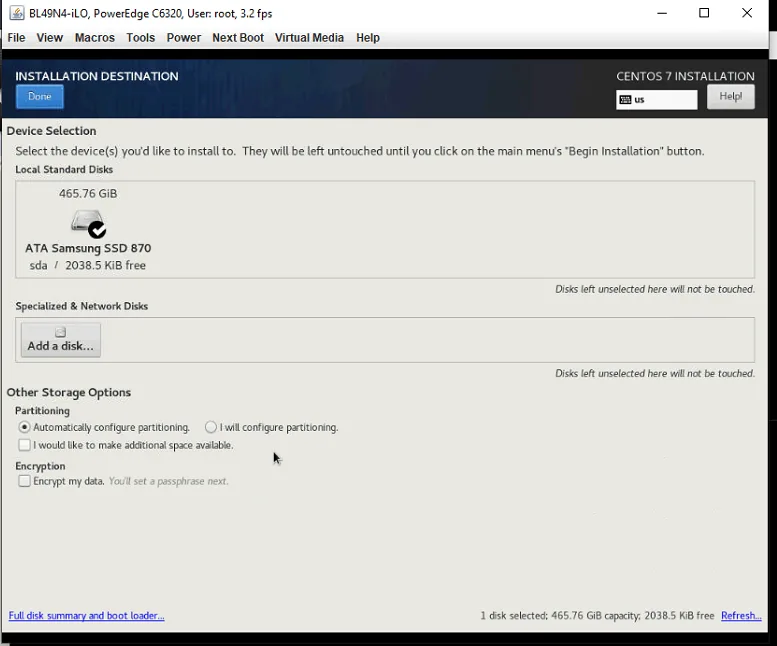777x646 pixels.
Task: Click the 465.76 GiB disk size text
Action: (x=88, y=194)
